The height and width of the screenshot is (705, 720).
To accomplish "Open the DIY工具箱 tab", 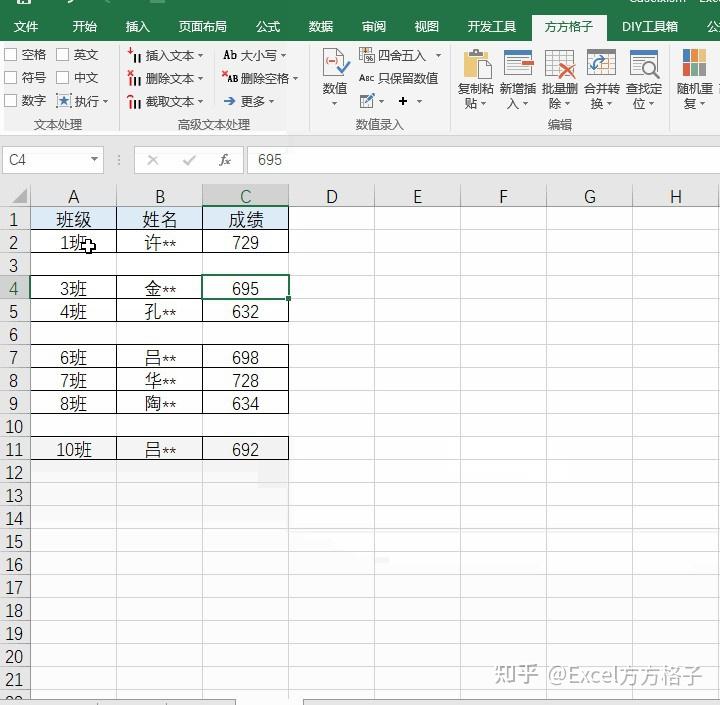I will point(650,27).
